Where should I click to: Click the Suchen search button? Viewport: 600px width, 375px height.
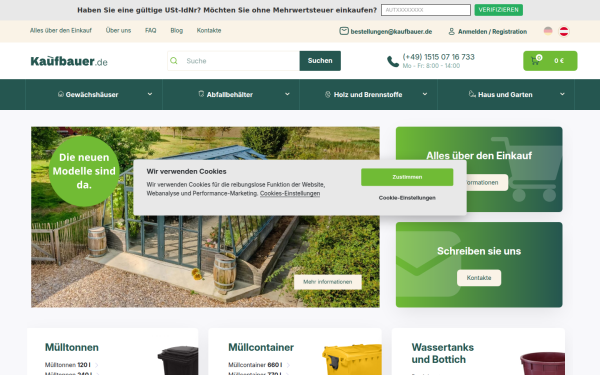coord(320,61)
